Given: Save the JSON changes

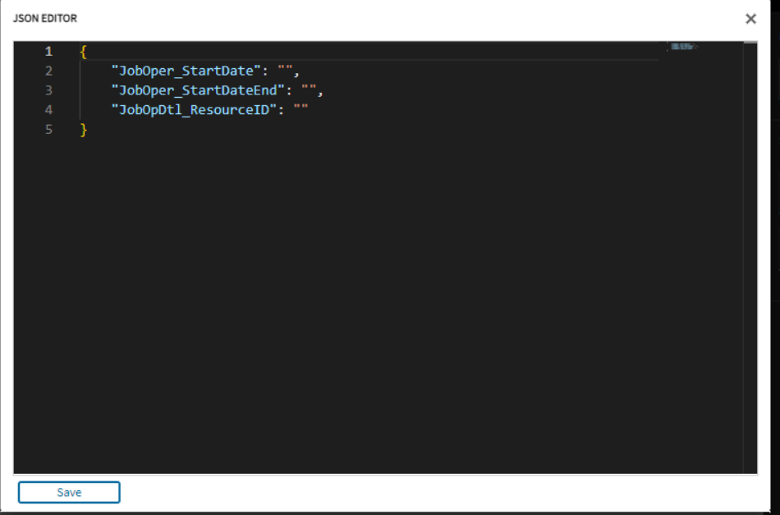Looking at the screenshot, I should coord(69,492).
